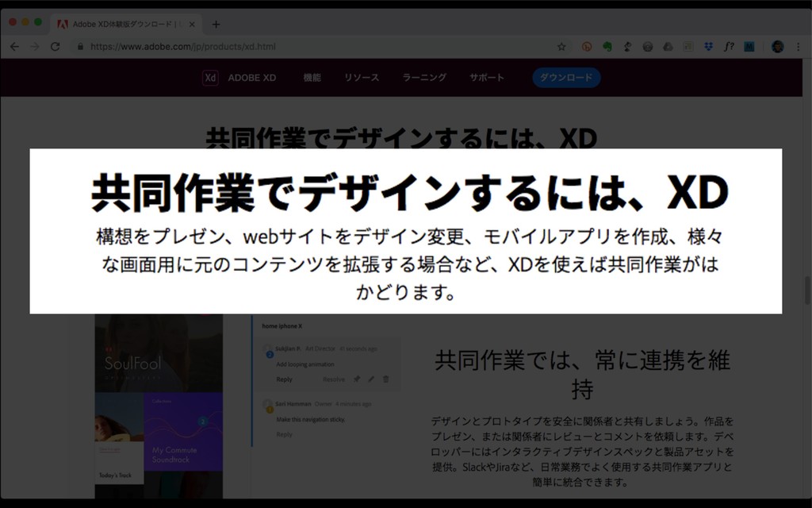Click the yellow minimize window button
The width and height of the screenshot is (812, 508).
point(25,22)
